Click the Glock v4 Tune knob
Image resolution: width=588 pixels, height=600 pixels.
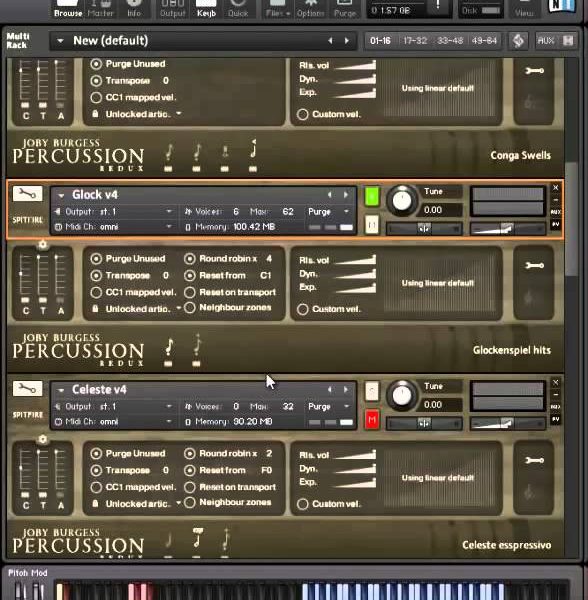click(402, 201)
